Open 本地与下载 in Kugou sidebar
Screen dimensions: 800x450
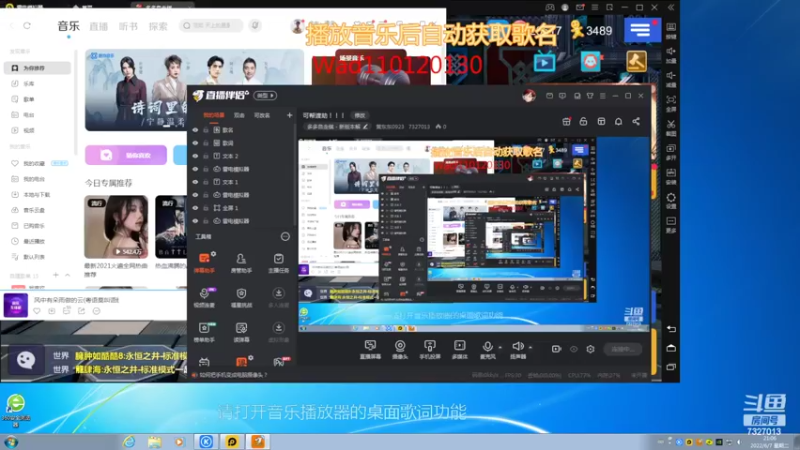pyautogui.click(x=37, y=195)
